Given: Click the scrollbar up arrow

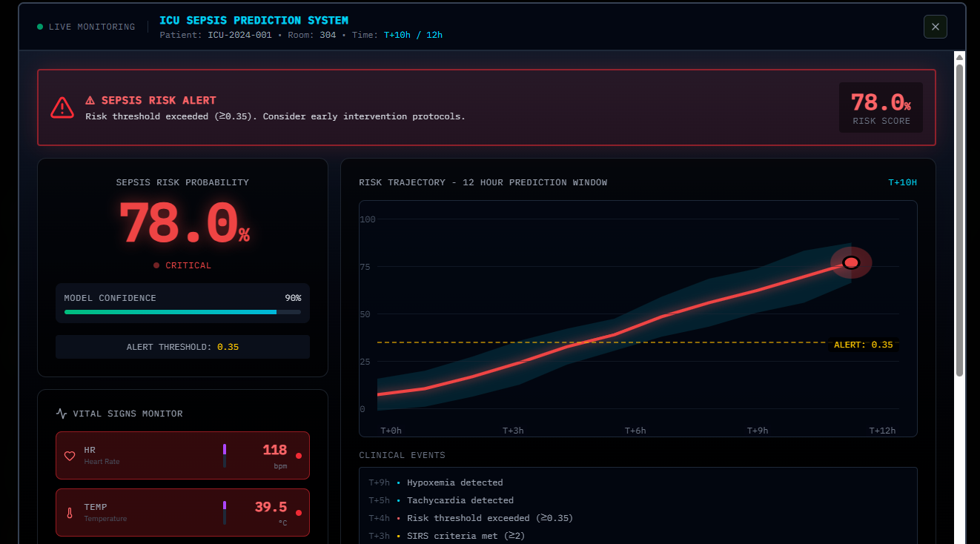Looking at the screenshot, I should tap(959, 57).
